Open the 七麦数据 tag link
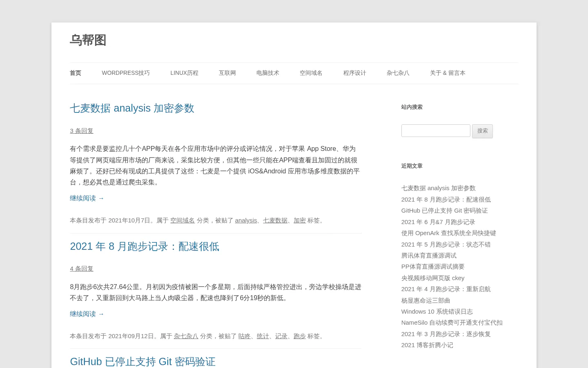The width and height of the screenshot is (588, 368). click(275, 220)
